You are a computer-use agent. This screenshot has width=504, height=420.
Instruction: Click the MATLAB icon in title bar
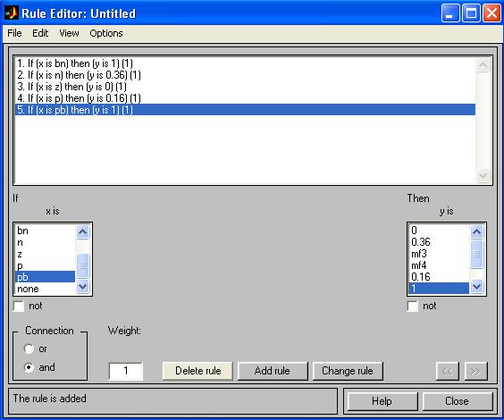coord(12,13)
